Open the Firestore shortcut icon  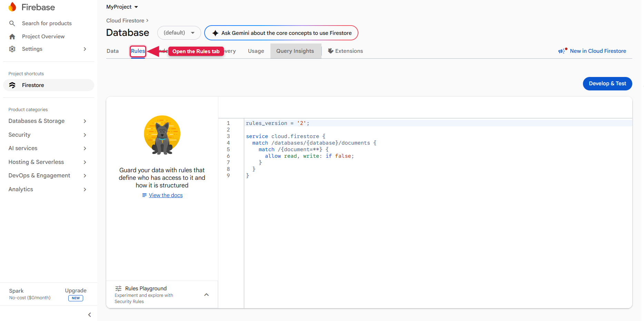tap(12, 85)
